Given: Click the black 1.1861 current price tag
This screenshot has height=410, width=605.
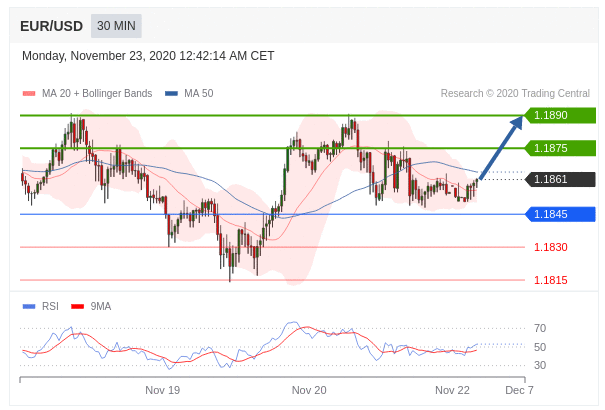Looking at the screenshot, I should 560,179.
